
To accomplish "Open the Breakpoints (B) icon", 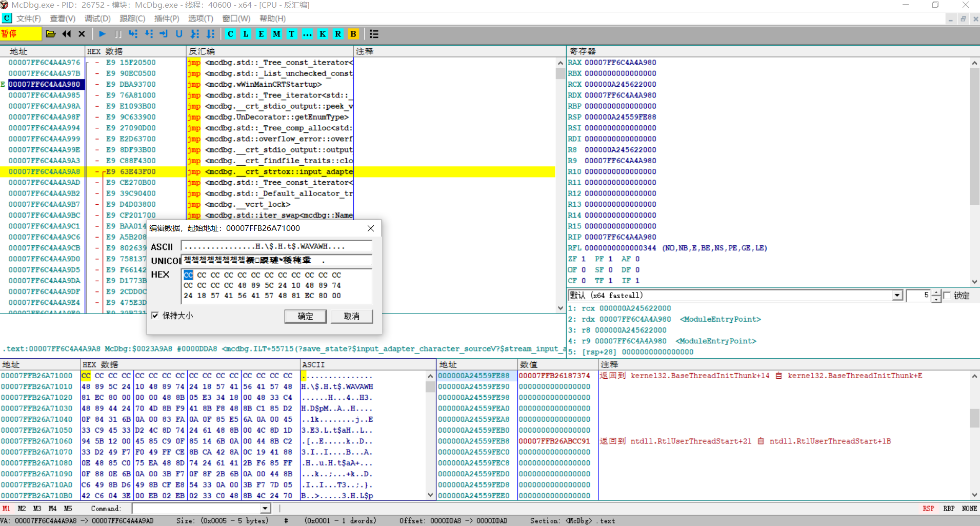I will 353,34.
